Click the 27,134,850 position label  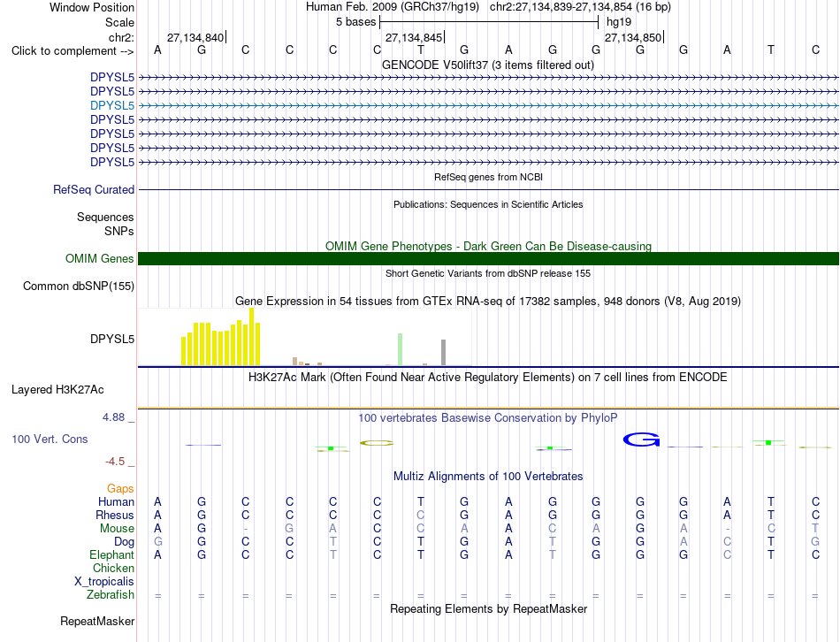[x=633, y=37]
